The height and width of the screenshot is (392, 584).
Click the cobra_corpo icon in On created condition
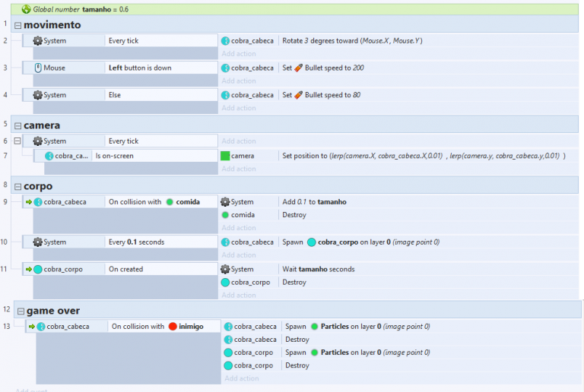coord(38,269)
